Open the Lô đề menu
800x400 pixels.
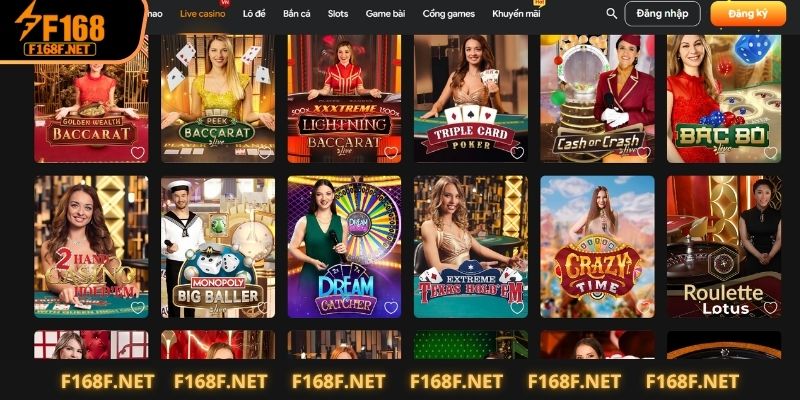click(x=254, y=14)
